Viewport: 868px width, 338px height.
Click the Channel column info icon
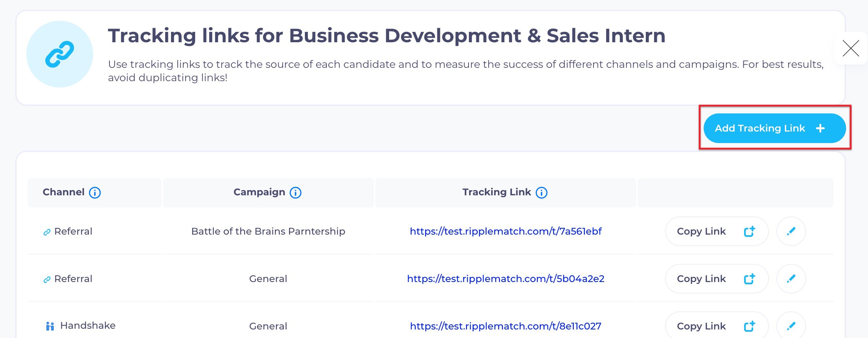(x=95, y=193)
